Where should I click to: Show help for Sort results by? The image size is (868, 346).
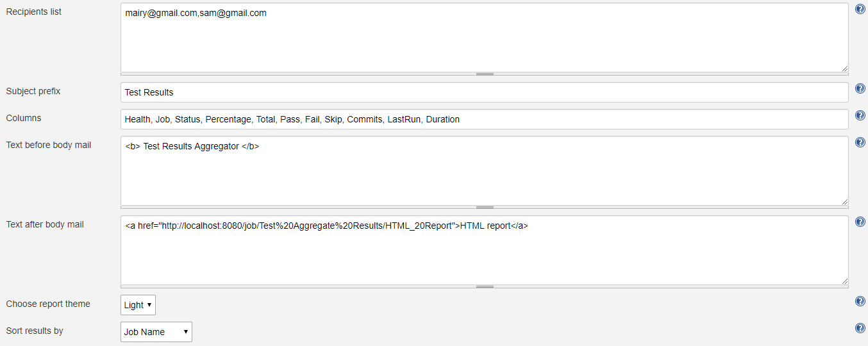click(x=860, y=328)
